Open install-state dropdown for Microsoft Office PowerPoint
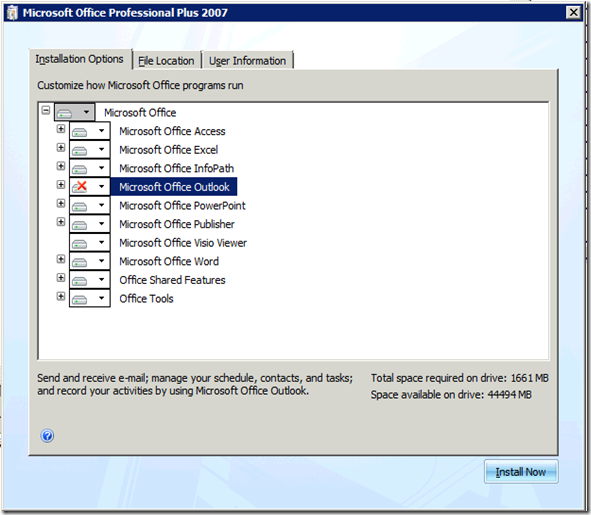591x515 pixels. click(x=90, y=205)
